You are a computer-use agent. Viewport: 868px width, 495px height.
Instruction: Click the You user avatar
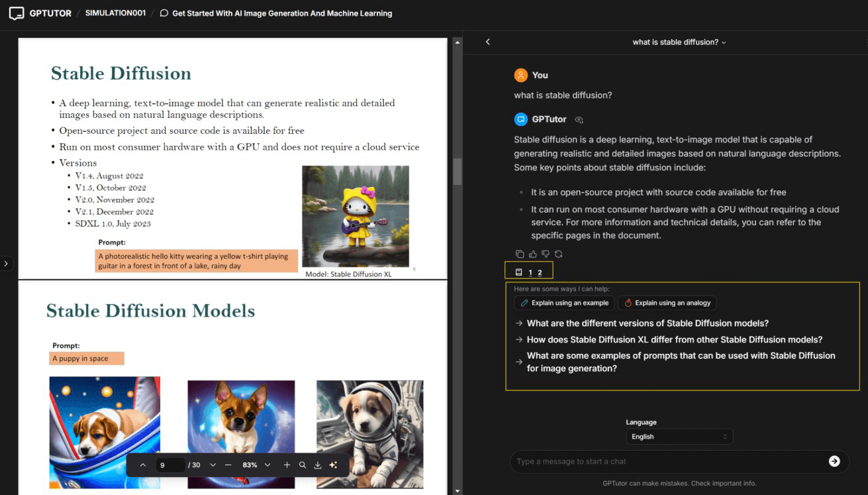(521, 75)
